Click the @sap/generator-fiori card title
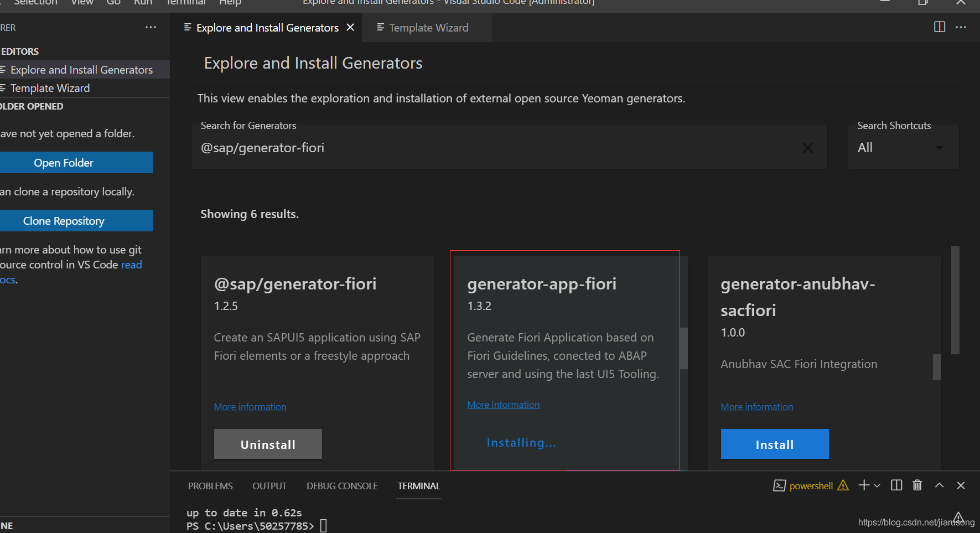The image size is (980, 533). pyautogui.click(x=295, y=284)
